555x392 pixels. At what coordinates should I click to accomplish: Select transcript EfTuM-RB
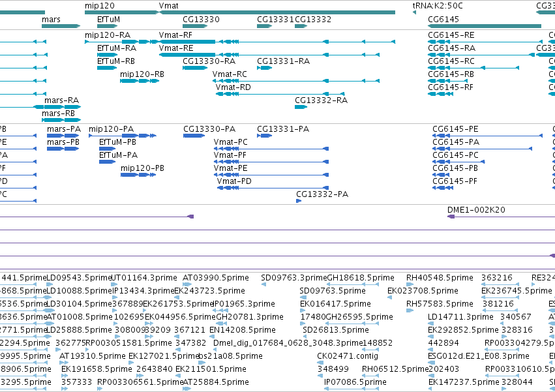115,61
